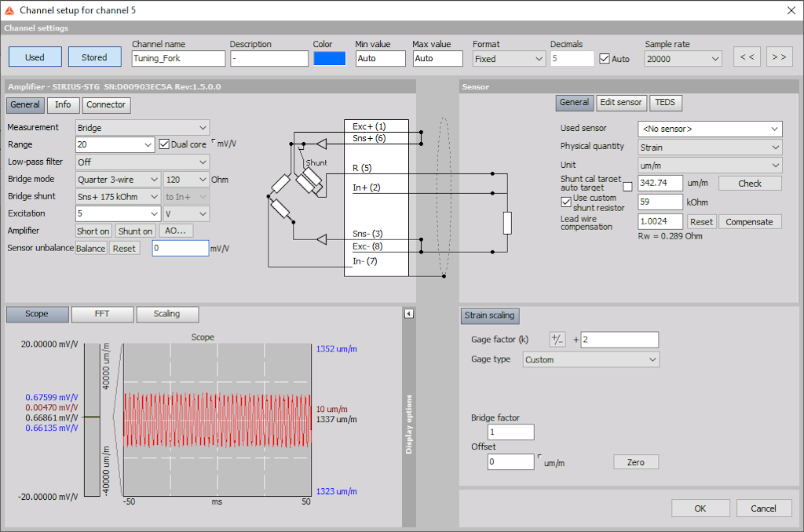Cancel the channel setup dialog
Viewport: 804px width, 532px height.
pyautogui.click(x=763, y=508)
